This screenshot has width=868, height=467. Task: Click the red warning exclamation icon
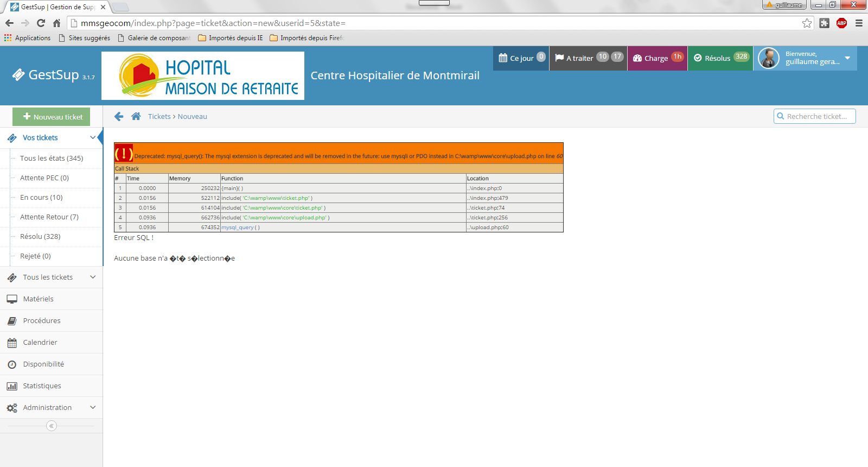click(x=124, y=154)
